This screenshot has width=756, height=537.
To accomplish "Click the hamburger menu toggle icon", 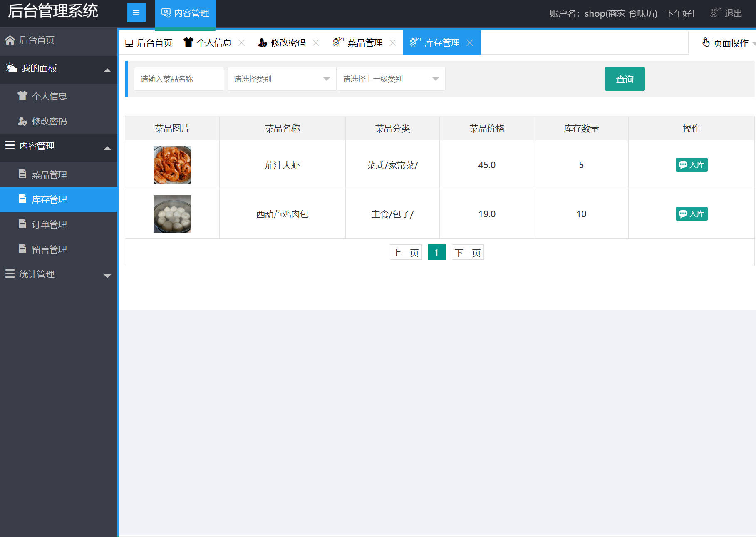I will tap(136, 12).
